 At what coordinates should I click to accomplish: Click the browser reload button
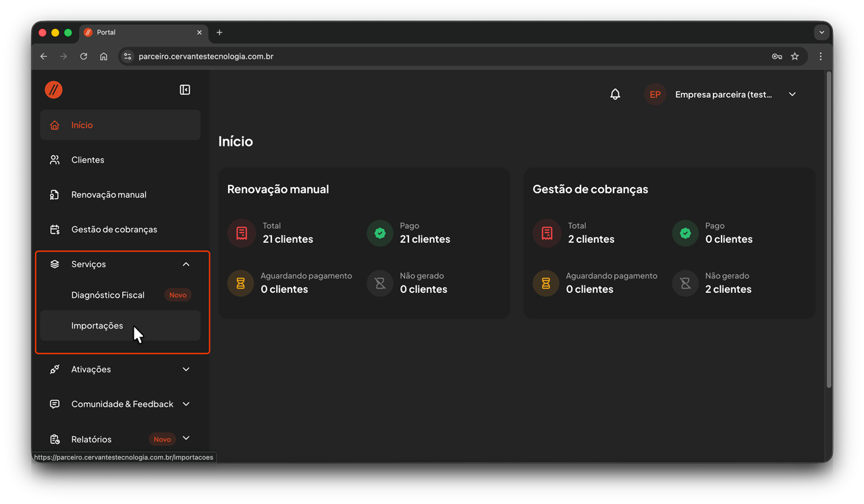point(84,57)
